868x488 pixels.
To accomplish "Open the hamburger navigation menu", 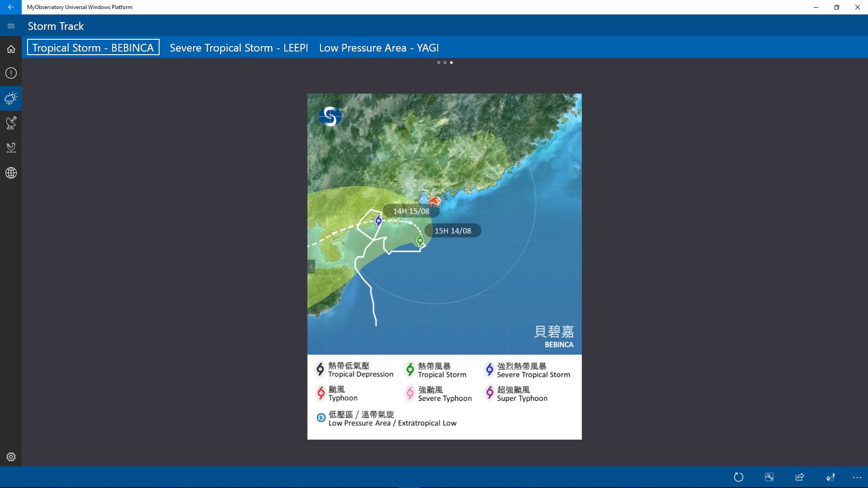I will [x=11, y=26].
